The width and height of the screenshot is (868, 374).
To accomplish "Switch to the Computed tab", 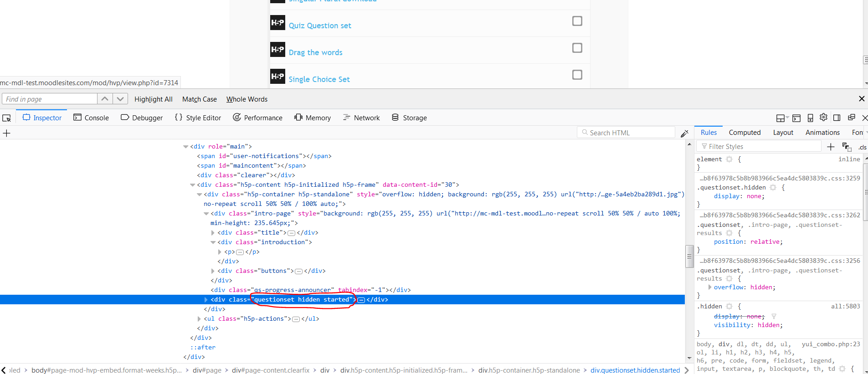I will point(745,132).
